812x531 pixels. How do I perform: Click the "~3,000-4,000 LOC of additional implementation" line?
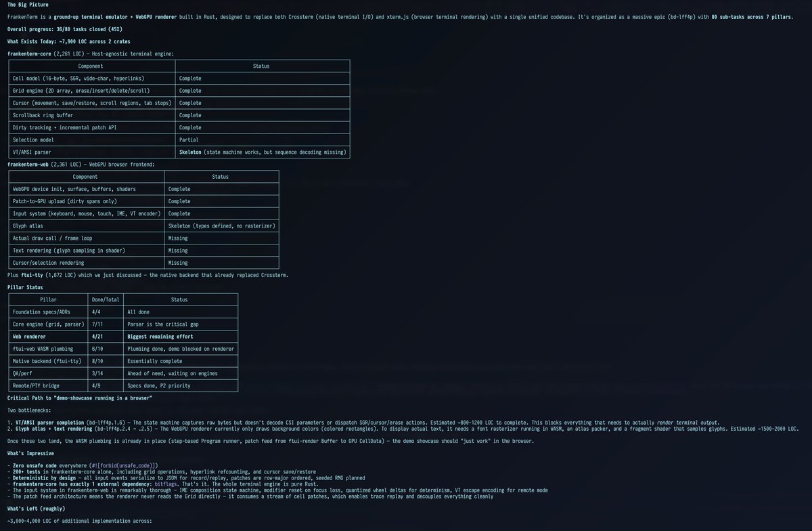[80, 521]
